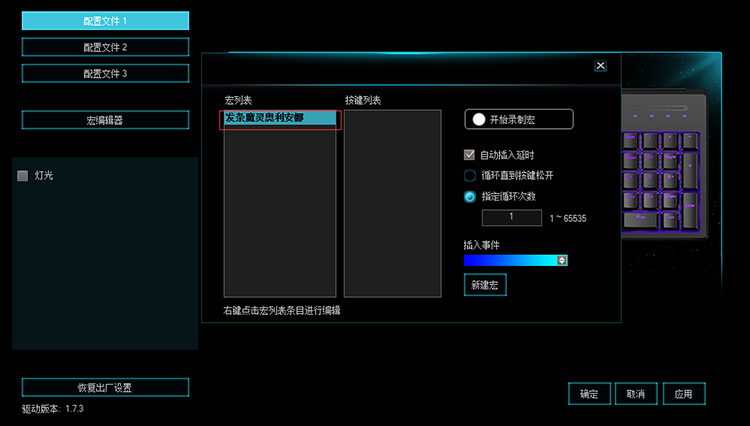Click the 取消 cancel button
This screenshot has width=750, height=426.
click(x=636, y=394)
